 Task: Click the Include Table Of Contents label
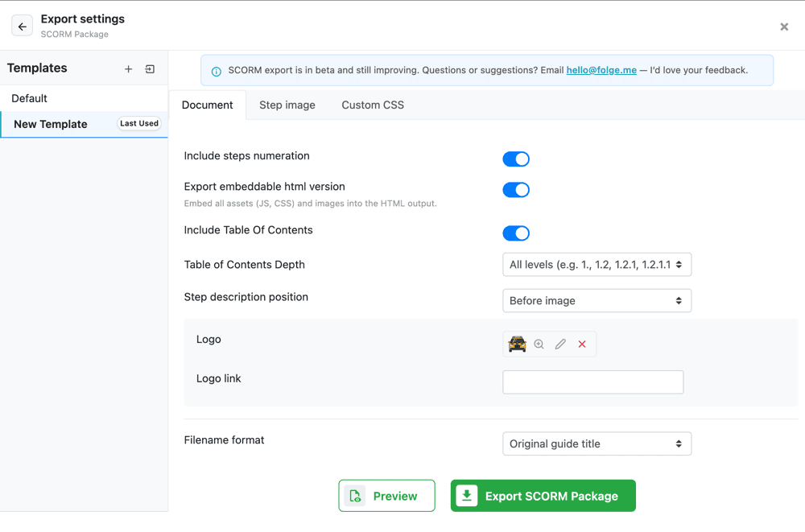coord(248,230)
